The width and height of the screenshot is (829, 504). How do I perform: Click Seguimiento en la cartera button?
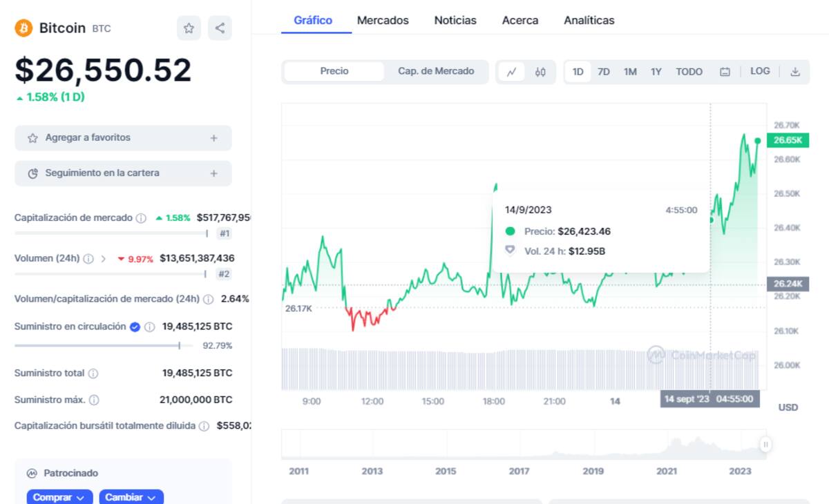123,173
